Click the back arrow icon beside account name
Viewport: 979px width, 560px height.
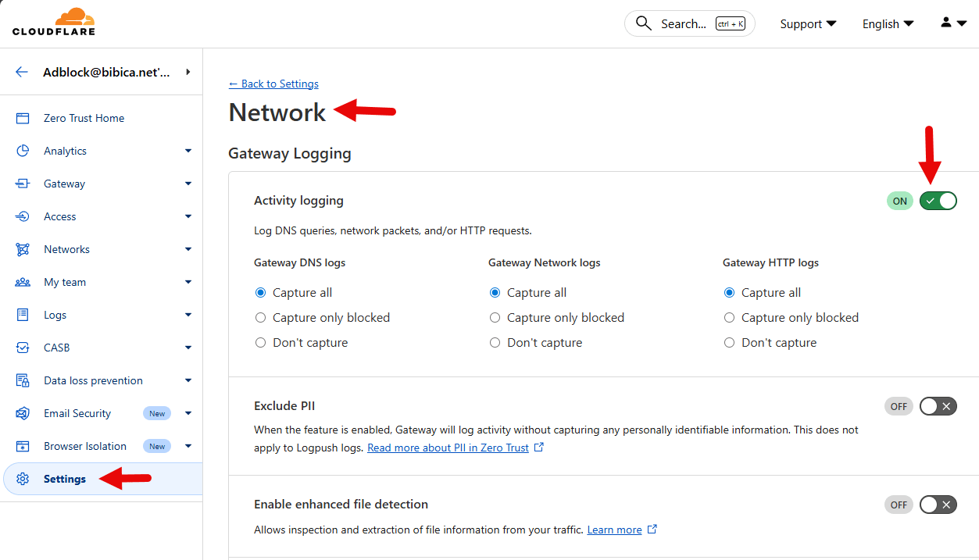point(22,72)
